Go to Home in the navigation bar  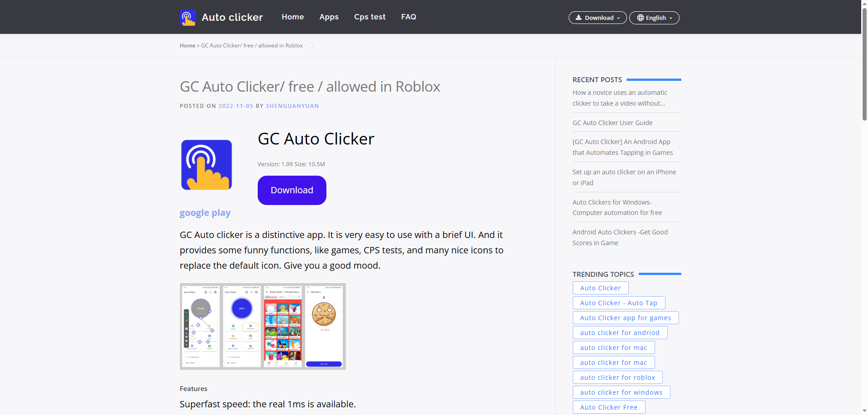tap(292, 17)
